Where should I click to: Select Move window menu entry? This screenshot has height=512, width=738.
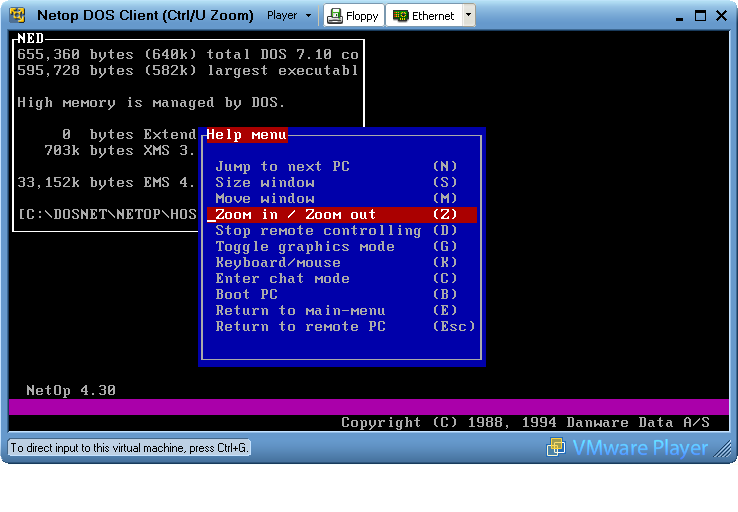(x=342, y=198)
